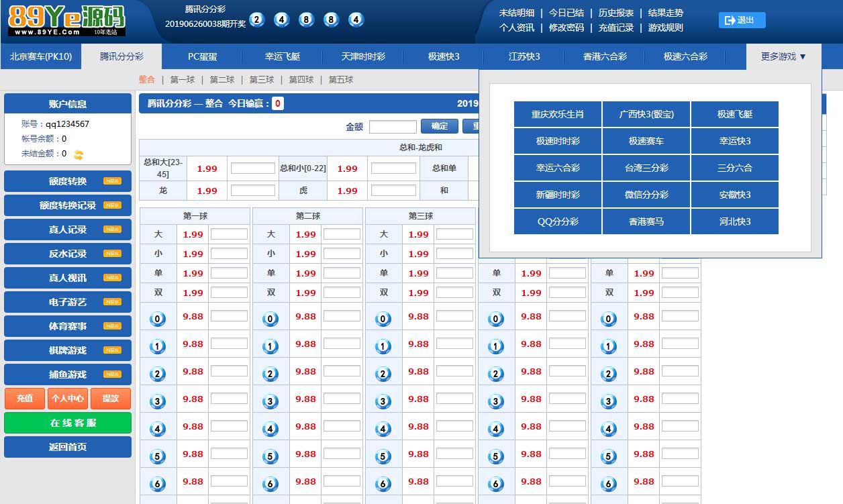The height and width of the screenshot is (504, 843).
Task: Open the PC蛋蛋 game tab
Action: (202, 56)
